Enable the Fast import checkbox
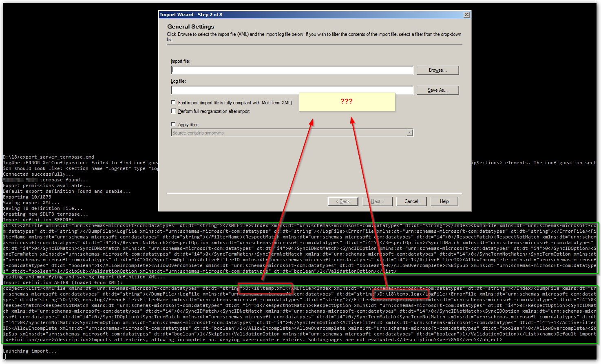Image resolution: width=601 pixels, height=364 pixels. 174,103
